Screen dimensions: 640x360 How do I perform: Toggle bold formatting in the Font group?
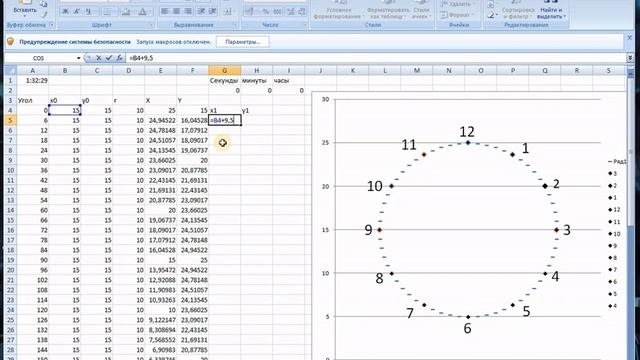(x=65, y=12)
